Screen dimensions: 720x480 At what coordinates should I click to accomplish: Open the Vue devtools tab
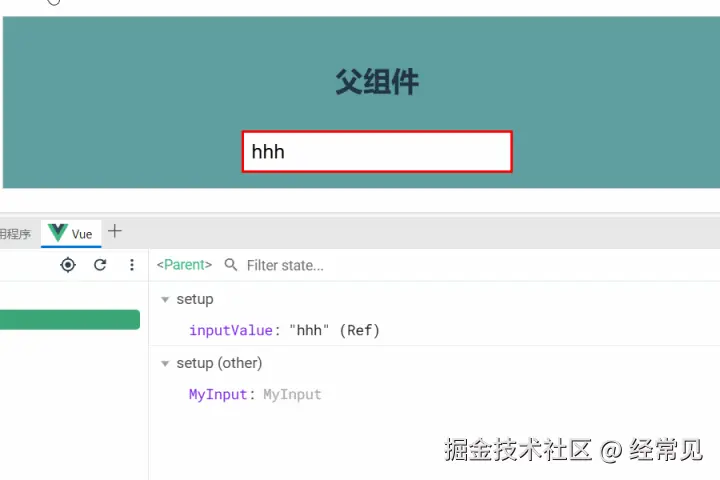pyautogui.click(x=71, y=233)
